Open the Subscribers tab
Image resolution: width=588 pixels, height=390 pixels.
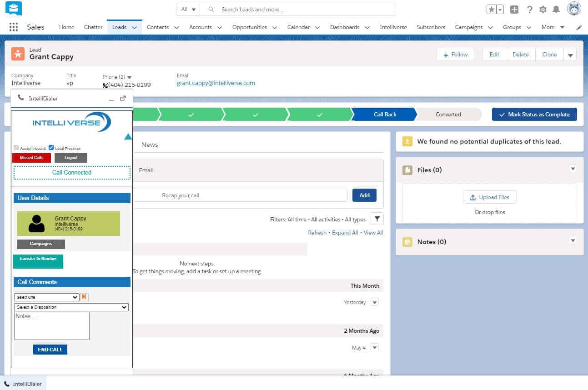431,27
